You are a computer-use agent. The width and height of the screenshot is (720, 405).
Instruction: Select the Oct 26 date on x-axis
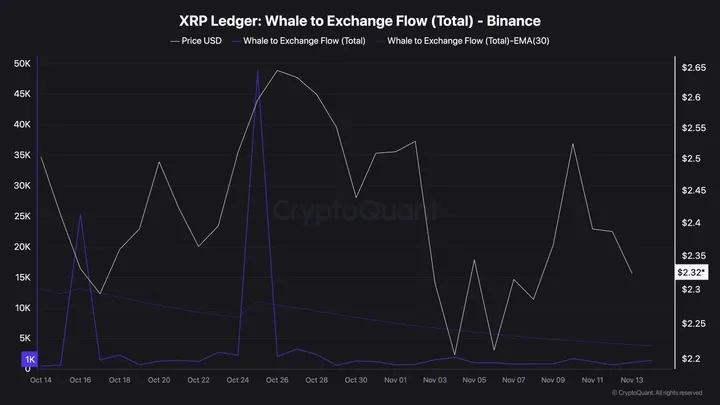click(278, 380)
